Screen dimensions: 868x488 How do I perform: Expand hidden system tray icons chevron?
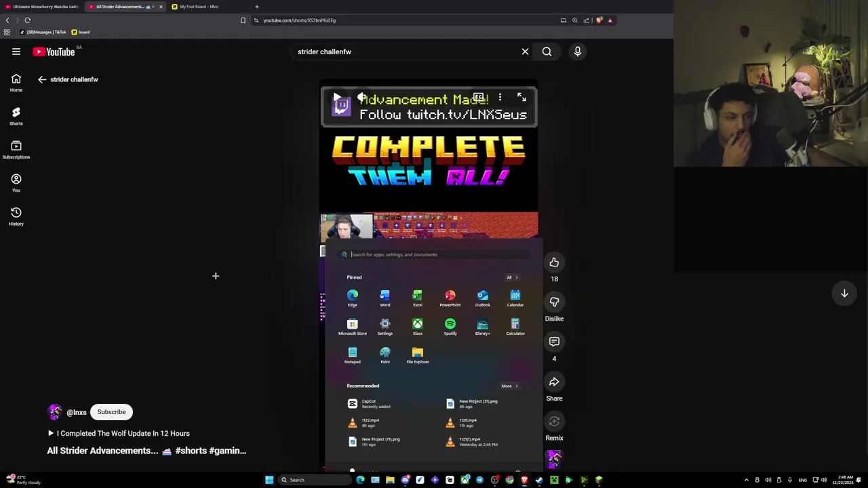coord(747,480)
